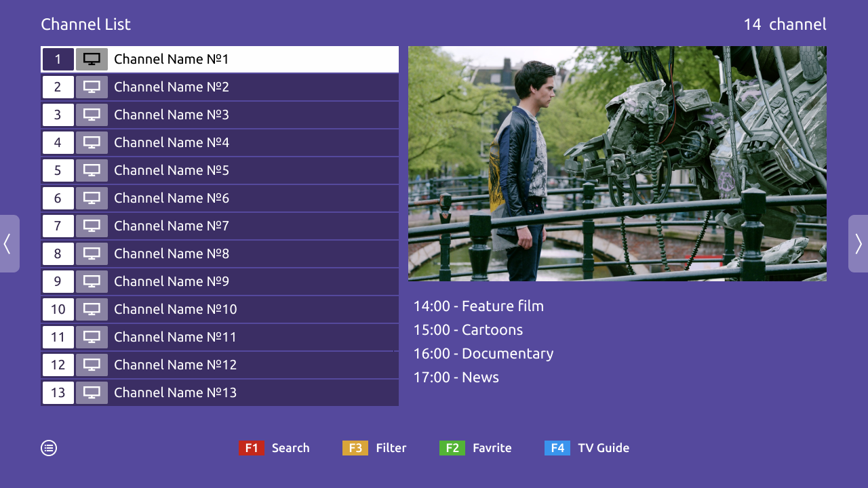Open the right panel using the right chevron
The height and width of the screenshot is (488, 868).
pyautogui.click(x=859, y=244)
